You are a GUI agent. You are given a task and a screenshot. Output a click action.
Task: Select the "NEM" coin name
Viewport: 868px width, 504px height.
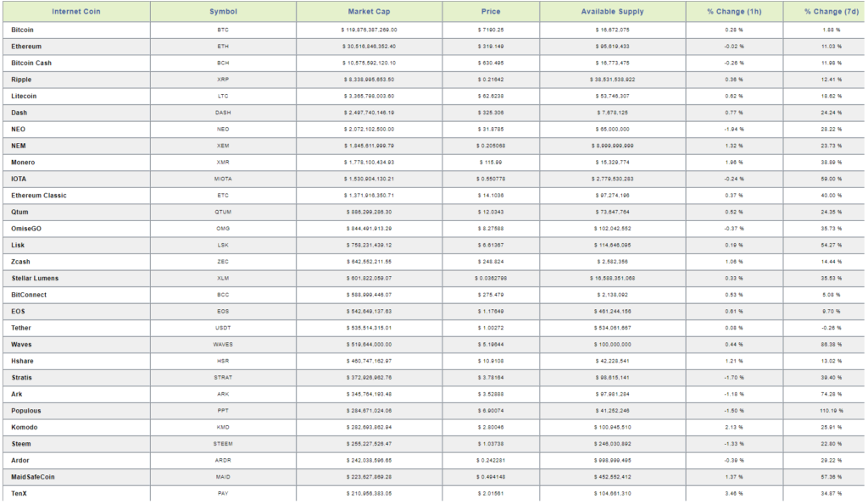click(x=19, y=146)
